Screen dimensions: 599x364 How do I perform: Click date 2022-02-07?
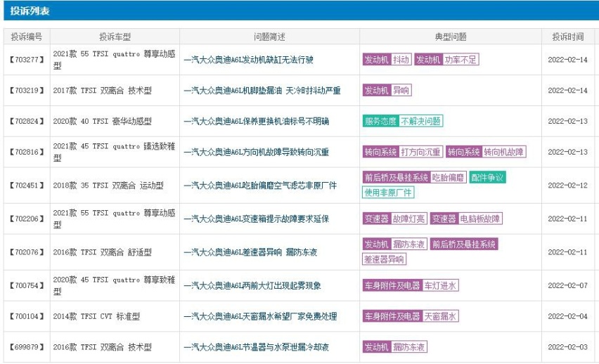pos(567,286)
